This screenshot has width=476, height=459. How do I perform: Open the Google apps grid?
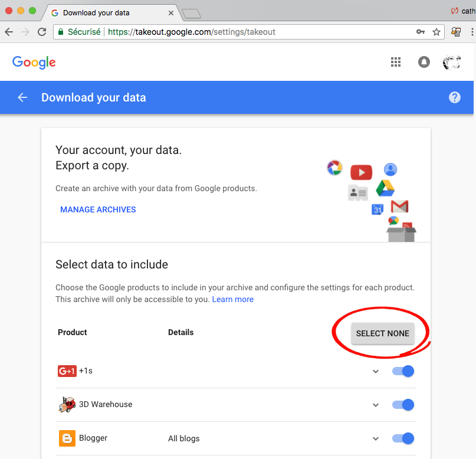tap(396, 62)
